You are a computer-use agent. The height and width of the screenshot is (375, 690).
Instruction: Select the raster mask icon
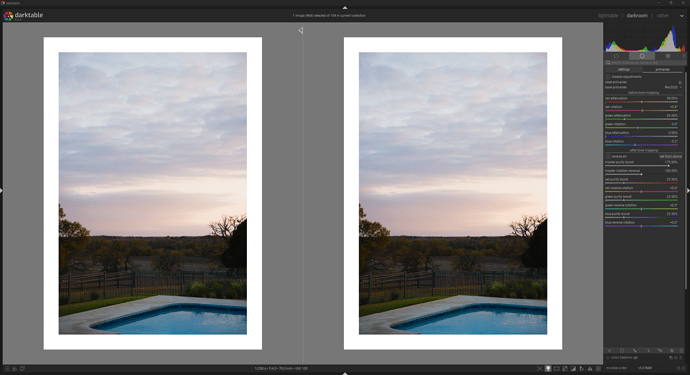pos(672,351)
